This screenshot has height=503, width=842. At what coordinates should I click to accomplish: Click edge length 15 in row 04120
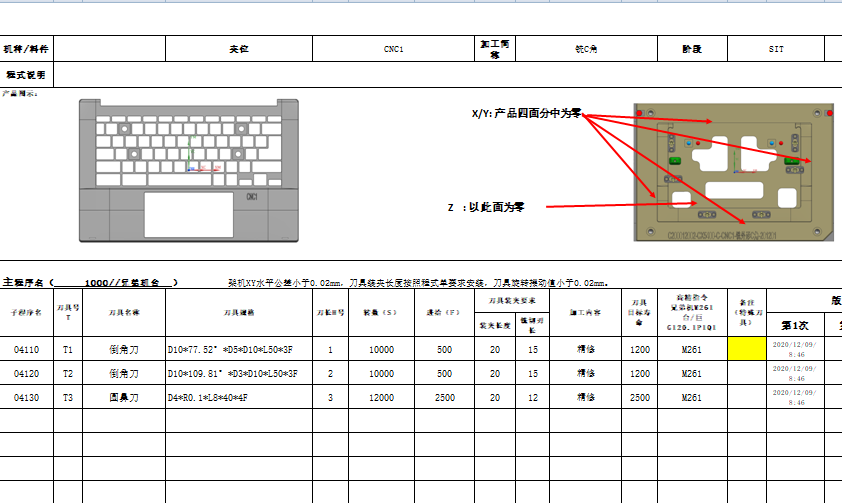pos(533,373)
